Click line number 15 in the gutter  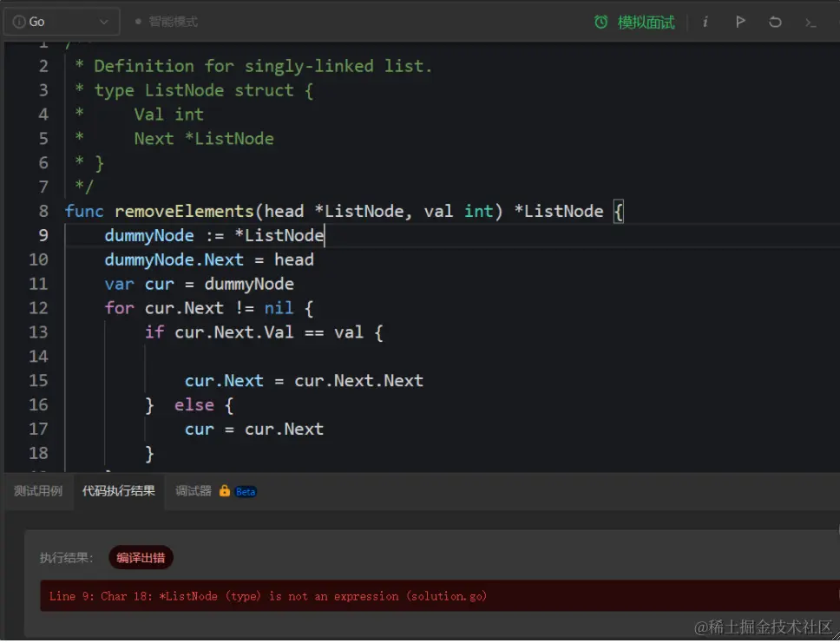coord(38,380)
